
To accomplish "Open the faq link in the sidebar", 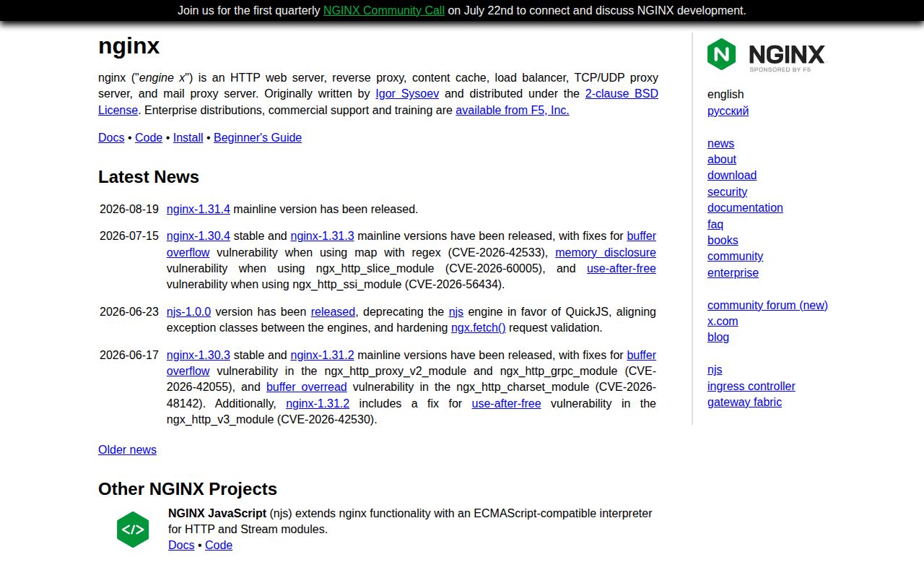I will pyautogui.click(x=715, y=225).
